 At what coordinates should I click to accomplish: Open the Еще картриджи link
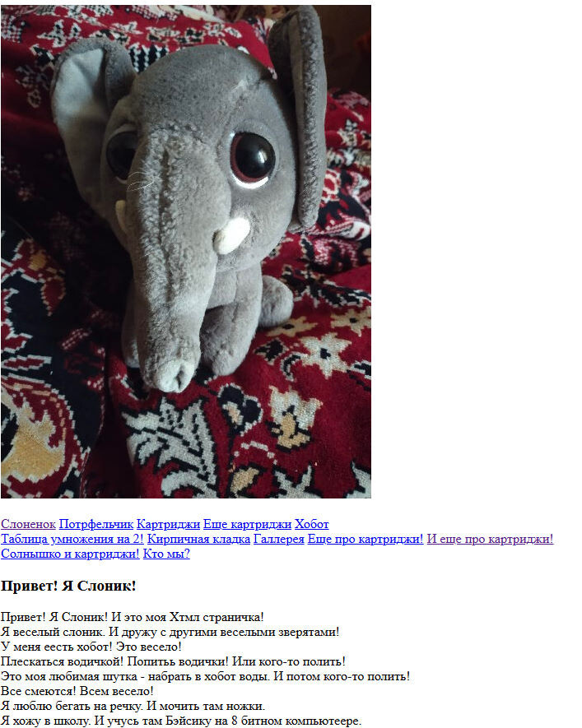pos(247,524)
